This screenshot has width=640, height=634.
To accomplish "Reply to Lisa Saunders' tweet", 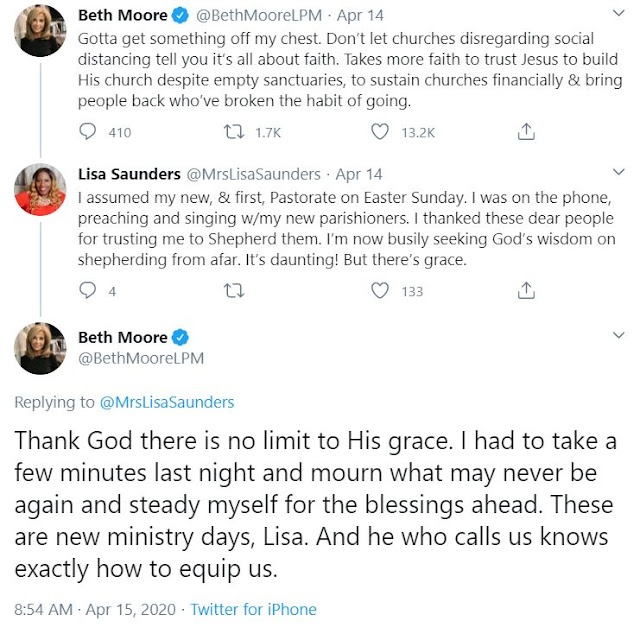I will point(88,291).
